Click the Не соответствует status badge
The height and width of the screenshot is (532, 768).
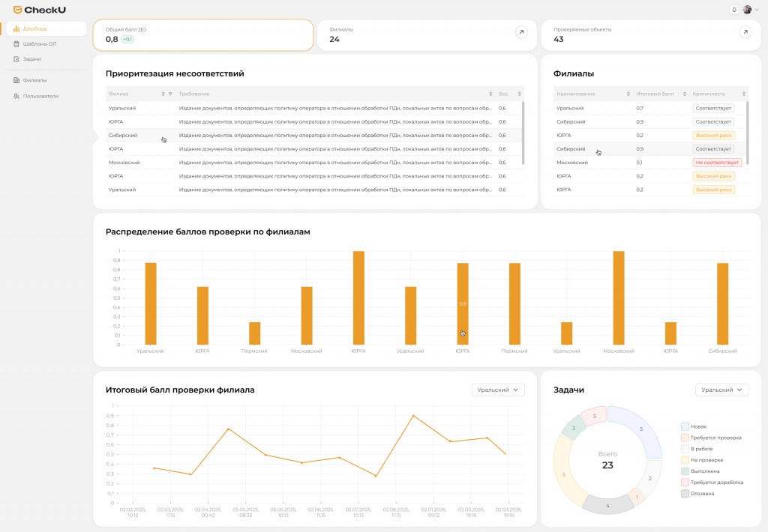pyautogui.click(x=717, y=163)
